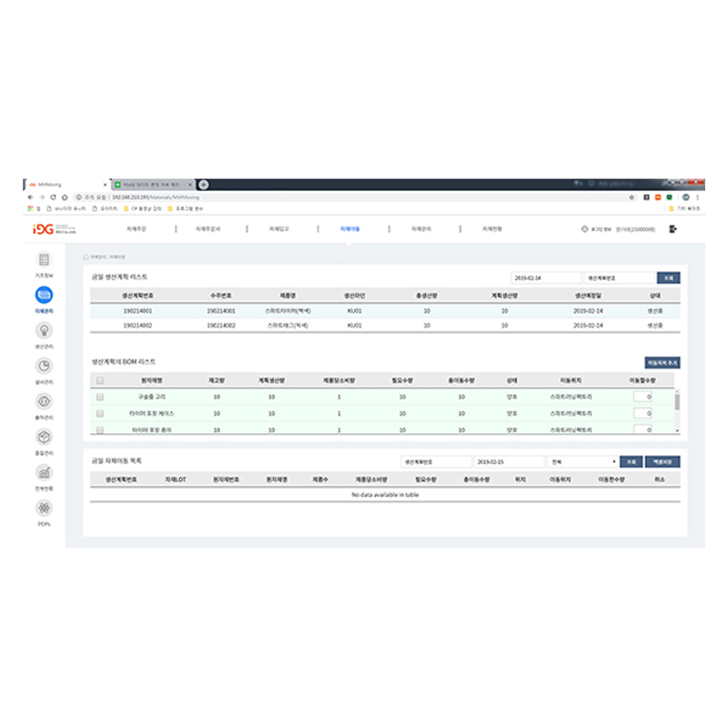The width and height of the screenshot is (728, 728).
Task: Check the 구슬줄 고리 row checkbox
Action: [x=100, y=397]
